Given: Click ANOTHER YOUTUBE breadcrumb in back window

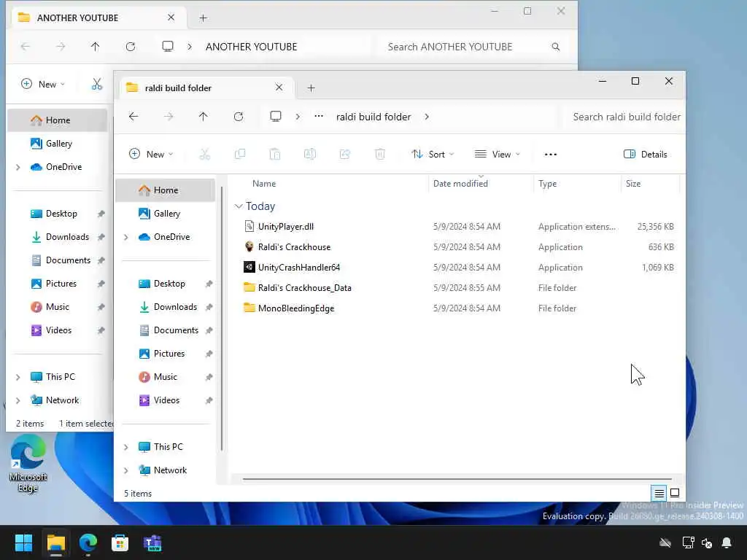Looking at the screenshot, I should click(251, 47).
